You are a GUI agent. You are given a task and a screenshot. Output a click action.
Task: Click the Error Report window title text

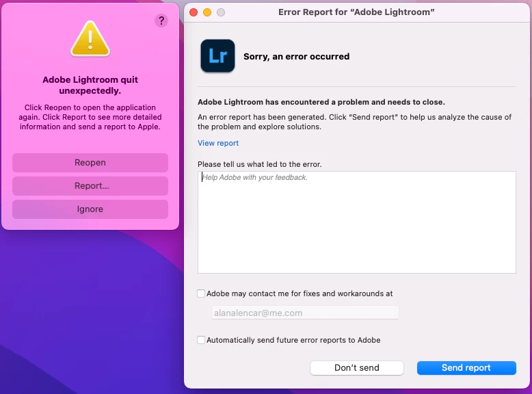tap(356, 12)
